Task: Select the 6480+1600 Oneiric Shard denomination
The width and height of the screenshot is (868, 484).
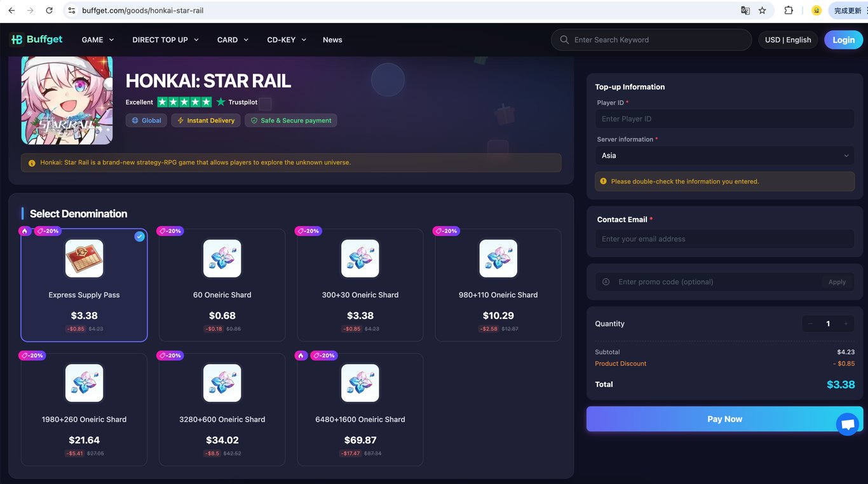Action: pyautogui.click(x=360, y=410)
